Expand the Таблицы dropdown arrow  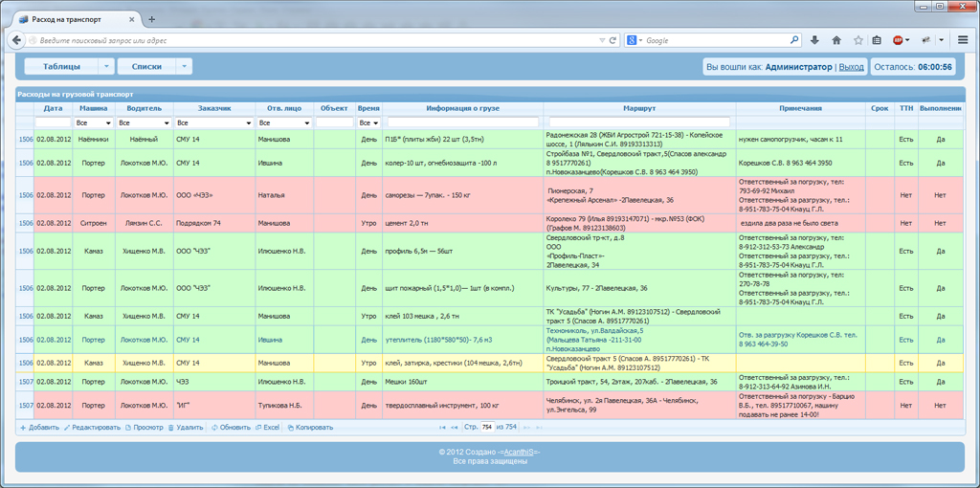[x=106, y=66]
